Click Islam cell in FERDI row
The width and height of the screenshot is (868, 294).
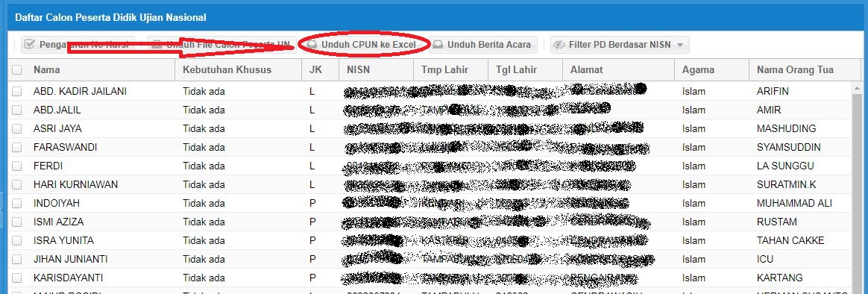pos(694,166)
